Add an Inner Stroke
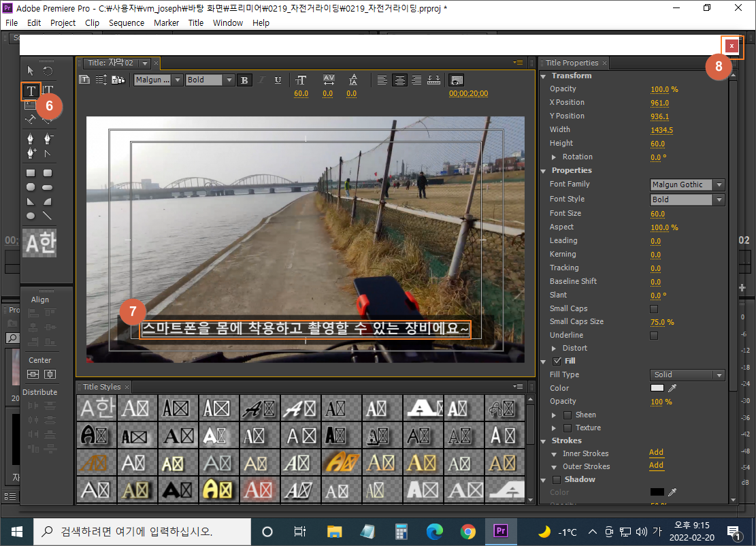 point(656,453)
